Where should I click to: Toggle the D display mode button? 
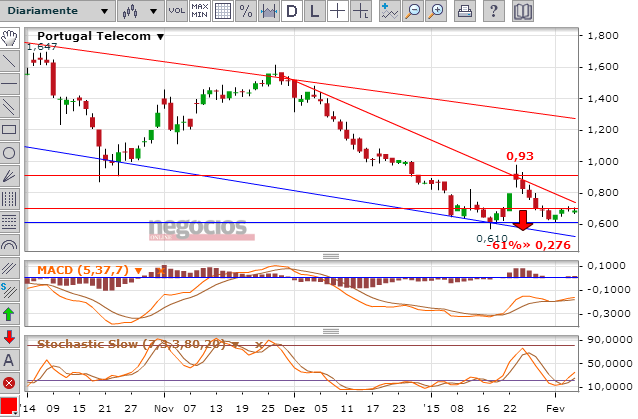[291, 11]
